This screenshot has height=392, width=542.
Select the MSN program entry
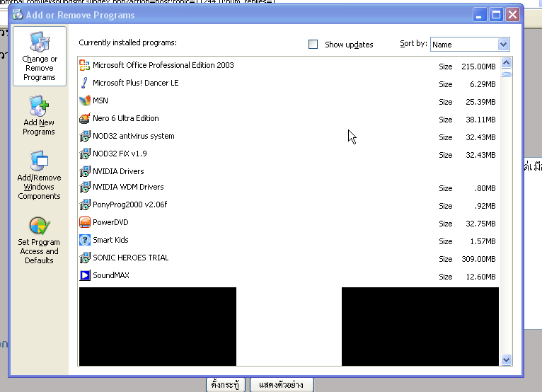point(289,100)
